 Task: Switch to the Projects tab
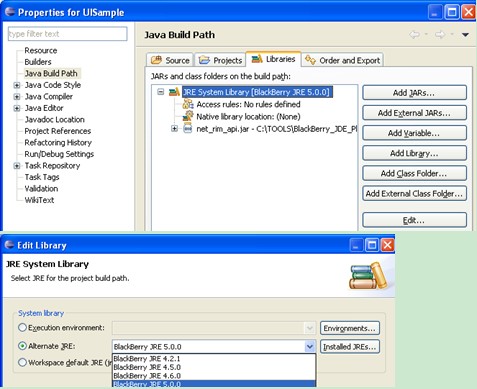(x=220, y=60)
